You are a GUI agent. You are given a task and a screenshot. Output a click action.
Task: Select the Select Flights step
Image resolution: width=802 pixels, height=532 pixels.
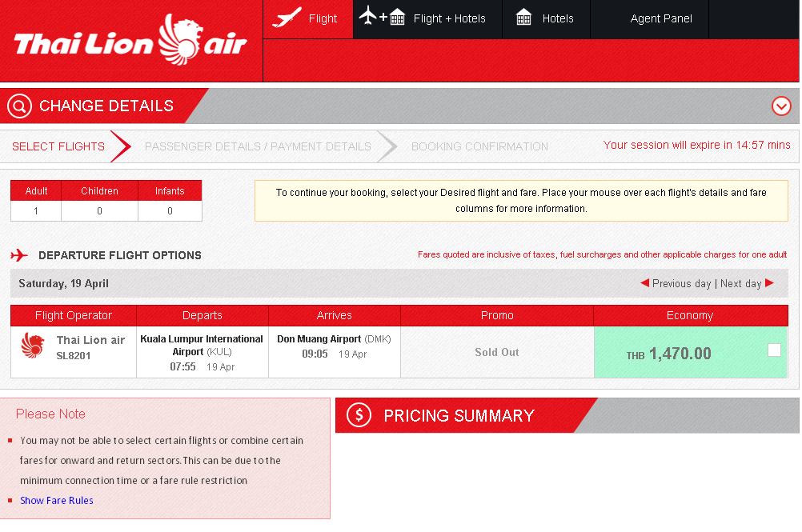(58, 146)
